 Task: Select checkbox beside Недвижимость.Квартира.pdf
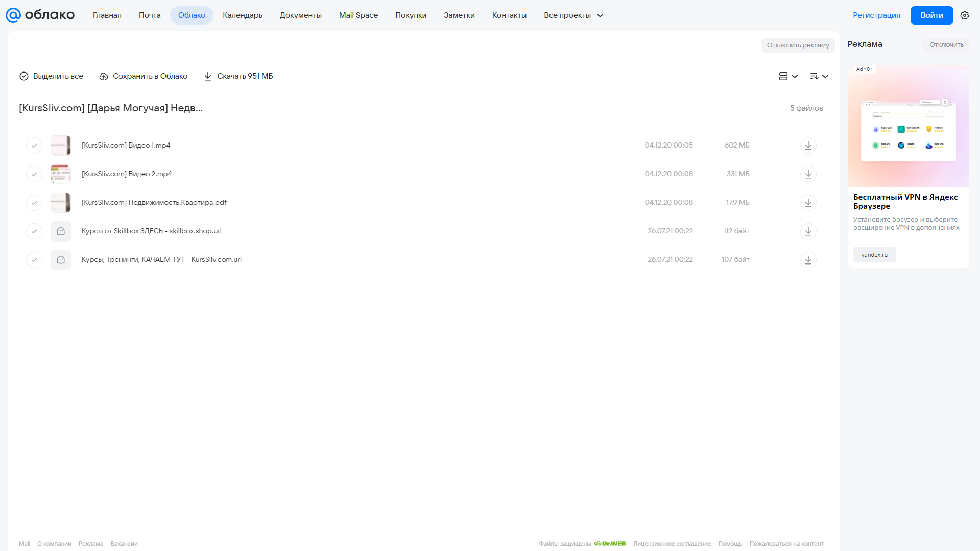pyautogui.click(x=34, y=203)
